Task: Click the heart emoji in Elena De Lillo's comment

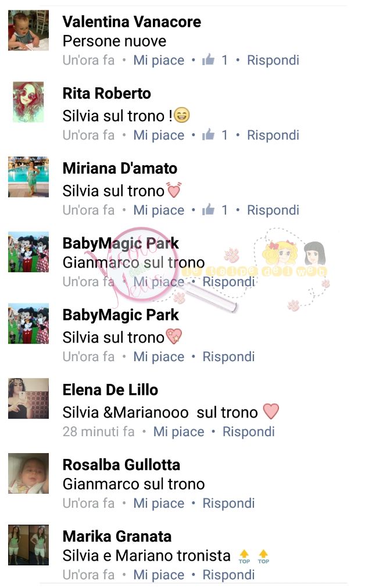Action: [271, 411]
